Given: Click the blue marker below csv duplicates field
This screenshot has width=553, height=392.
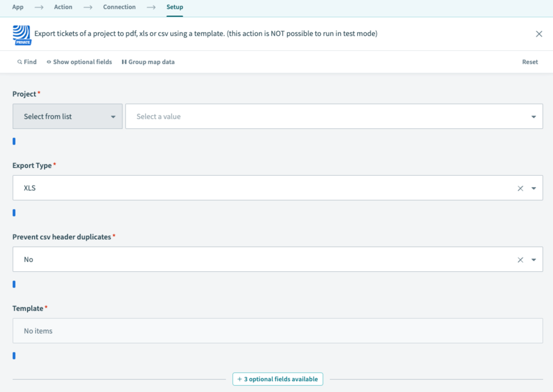Looking at the screenshot, I should [14, 284].
